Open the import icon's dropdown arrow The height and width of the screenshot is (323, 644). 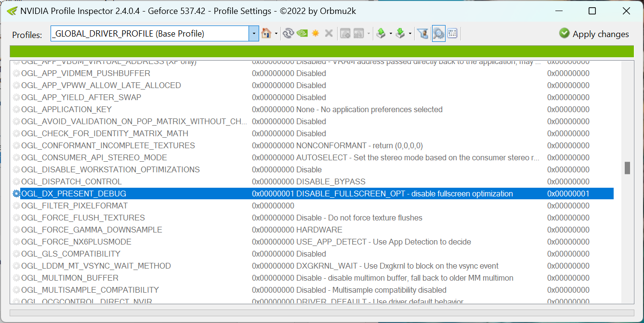click(x=390, y=33)
